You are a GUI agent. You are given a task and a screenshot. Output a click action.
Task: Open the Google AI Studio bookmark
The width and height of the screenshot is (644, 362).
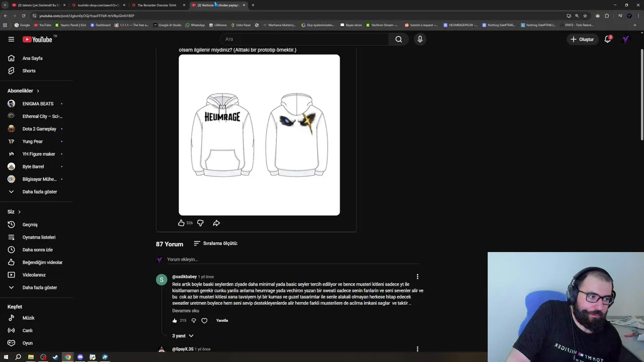click(x=168, y=25)
